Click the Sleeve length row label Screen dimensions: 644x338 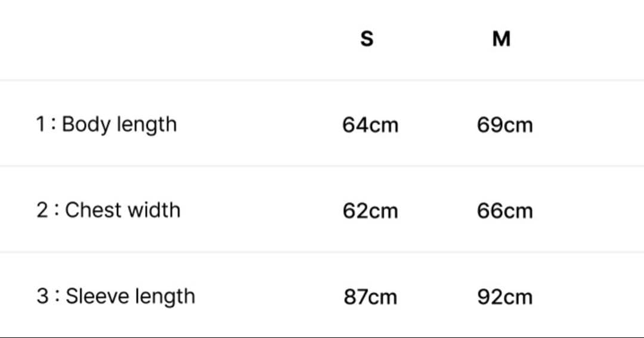pyautogui.click(x=130, y=296)
